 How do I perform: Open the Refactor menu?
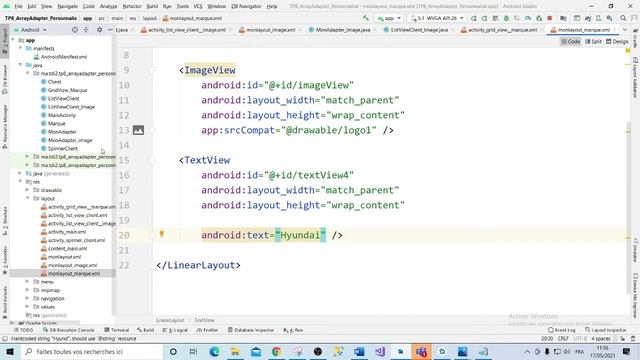[x=132, y=6]
